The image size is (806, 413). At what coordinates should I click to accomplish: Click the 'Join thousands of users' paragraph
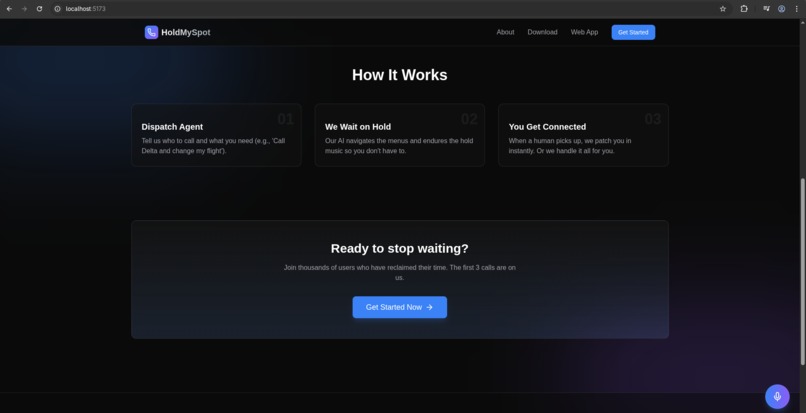(399, 273)
